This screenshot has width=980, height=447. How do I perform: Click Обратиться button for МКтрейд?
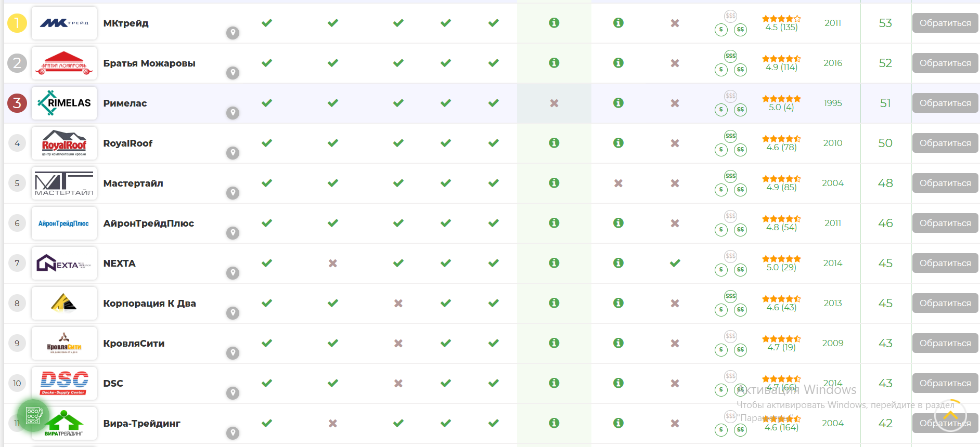pyautogui.click(x=945, y=23)
